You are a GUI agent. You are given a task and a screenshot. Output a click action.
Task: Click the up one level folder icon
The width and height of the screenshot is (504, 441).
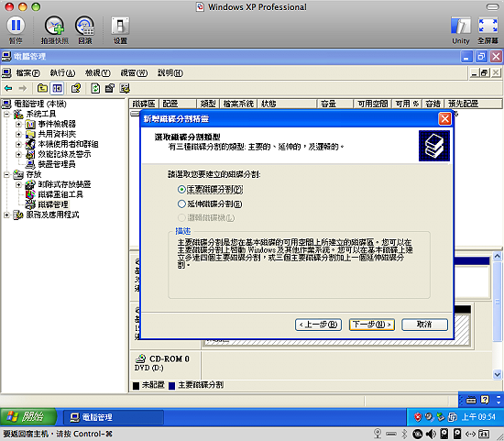click(x=42, y=88)
